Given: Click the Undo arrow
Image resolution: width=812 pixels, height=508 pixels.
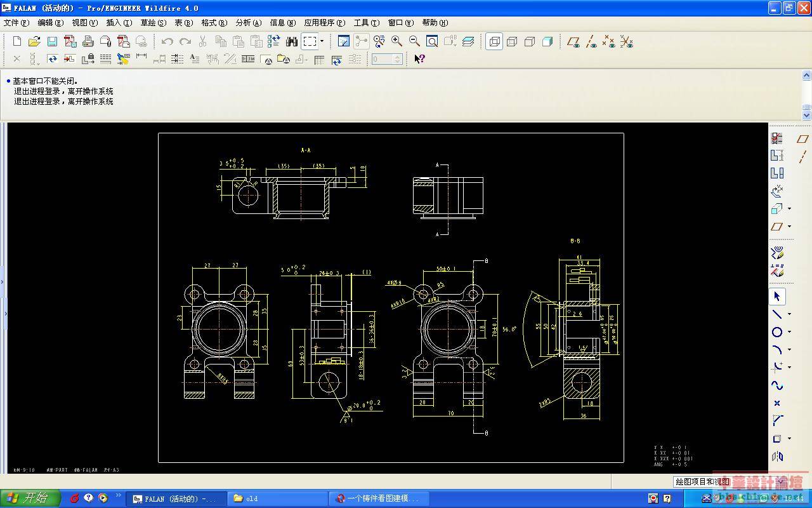Looking at the screenshot, I should [167, 41].
